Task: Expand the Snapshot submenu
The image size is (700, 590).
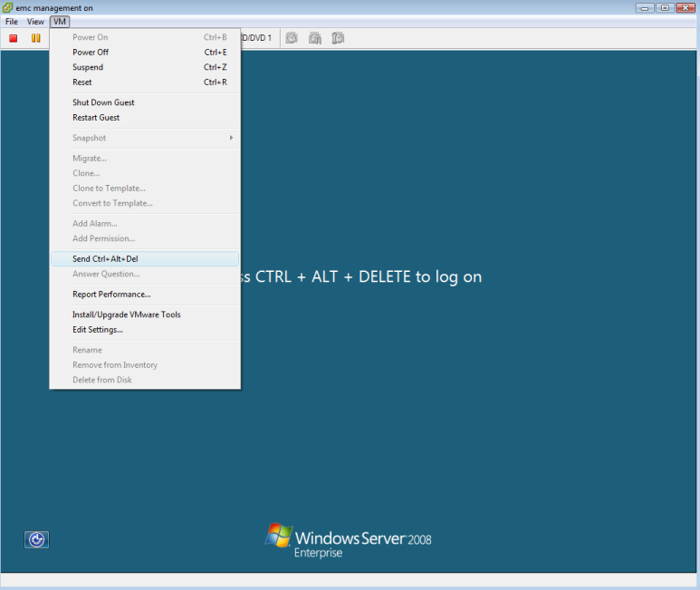Action: click(145, 138)
